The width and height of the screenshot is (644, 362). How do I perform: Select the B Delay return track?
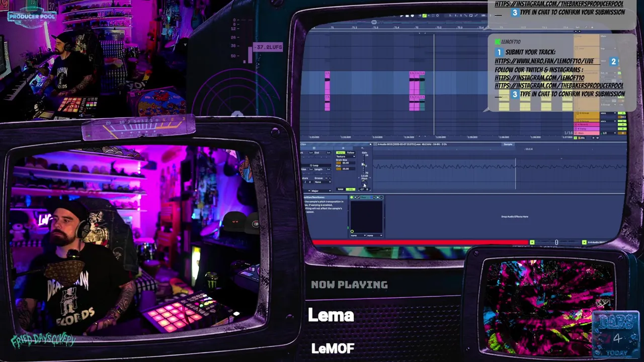click(x=587, y=129)
